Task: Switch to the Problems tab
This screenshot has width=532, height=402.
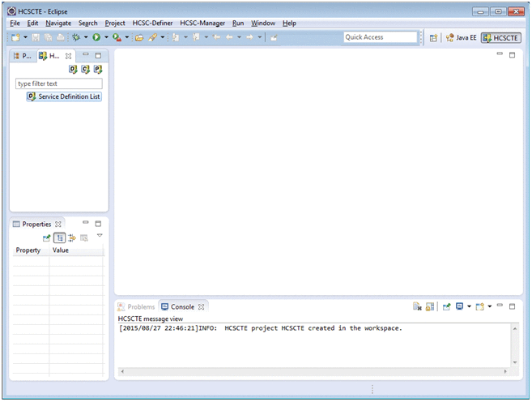Action: click(x=135, y=307)
